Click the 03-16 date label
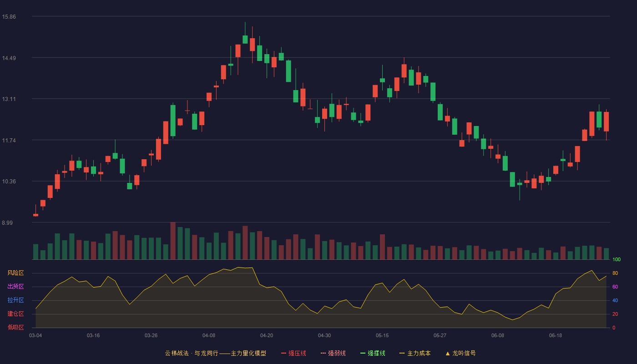This screenshot has height=364, width=637. coord(93,335)
